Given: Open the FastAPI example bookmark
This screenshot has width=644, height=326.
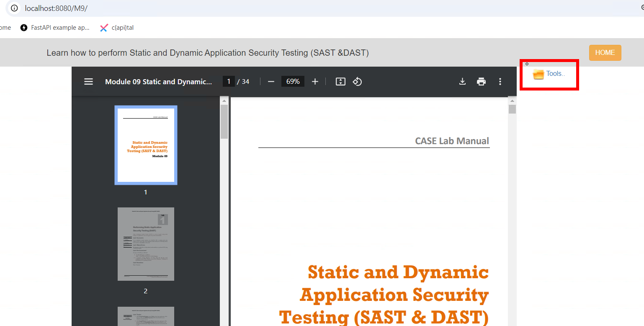Looking at the screenshot, I should click(x=55, y=28).
